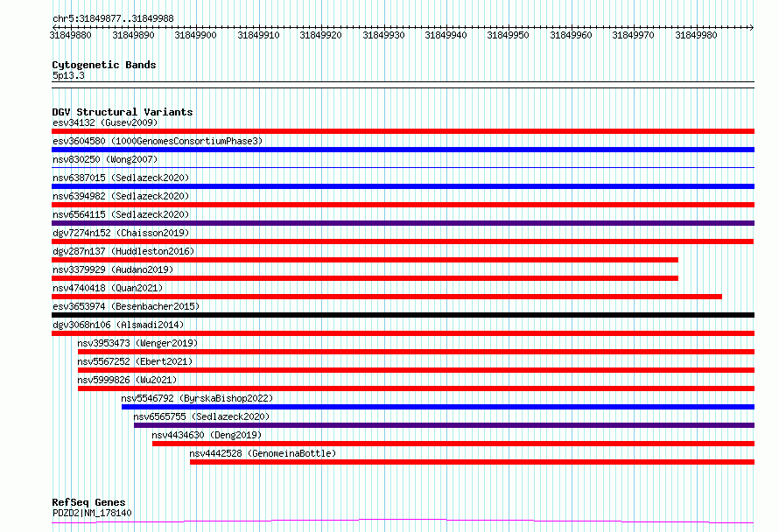Screen dimensions: 779x532
Task: Click the chr5:31849877..31849988 region label
Action: point(113,18)
